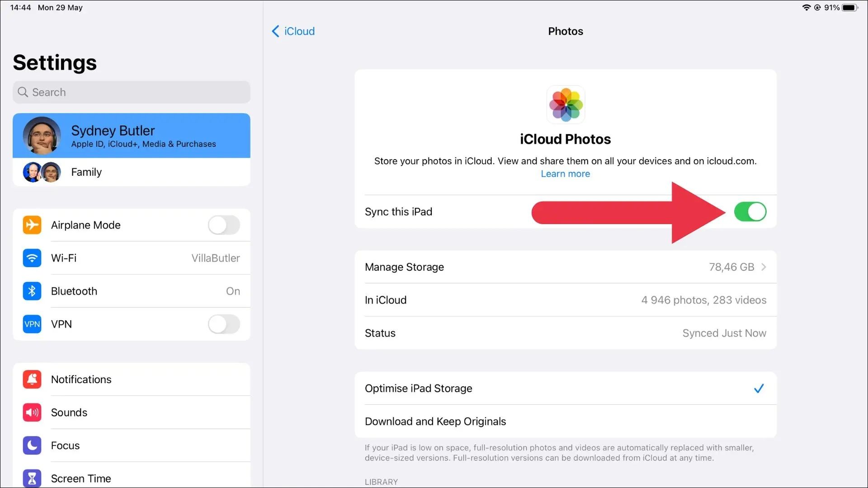868x488 pixels.
Task: Tap the iCloud Photos app icon
Action: [565, 105]
